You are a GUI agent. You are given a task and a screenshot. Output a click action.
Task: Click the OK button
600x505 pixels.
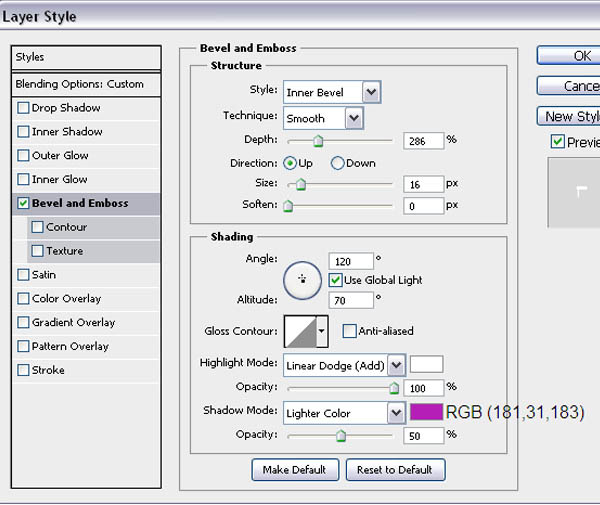pos(570,56)
